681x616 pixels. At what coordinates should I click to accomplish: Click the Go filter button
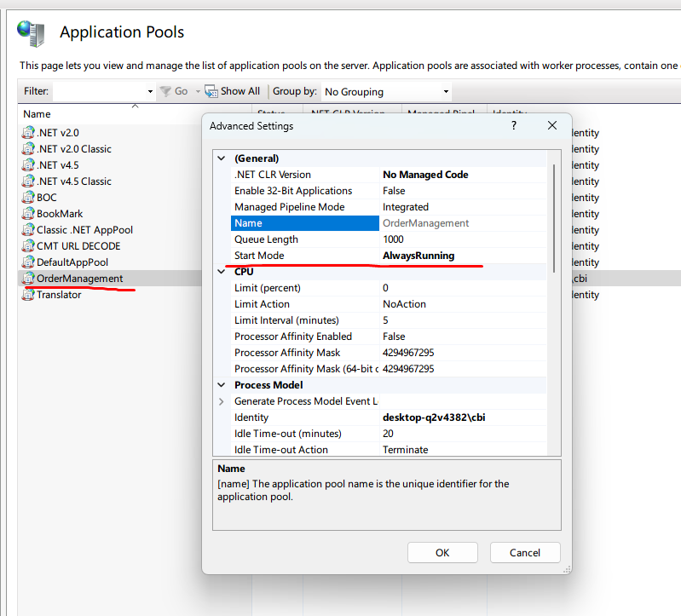coord(174,91)
